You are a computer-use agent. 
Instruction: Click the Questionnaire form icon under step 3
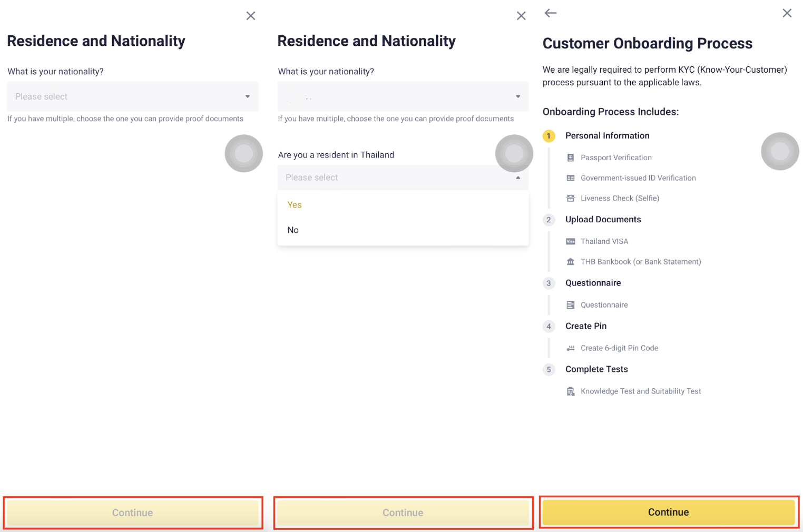(x=570, y=305)
